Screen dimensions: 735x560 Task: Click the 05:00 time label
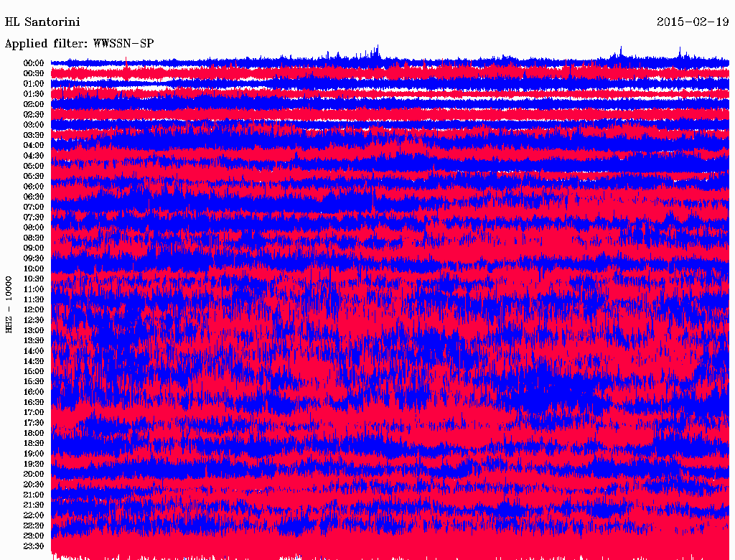33,166
